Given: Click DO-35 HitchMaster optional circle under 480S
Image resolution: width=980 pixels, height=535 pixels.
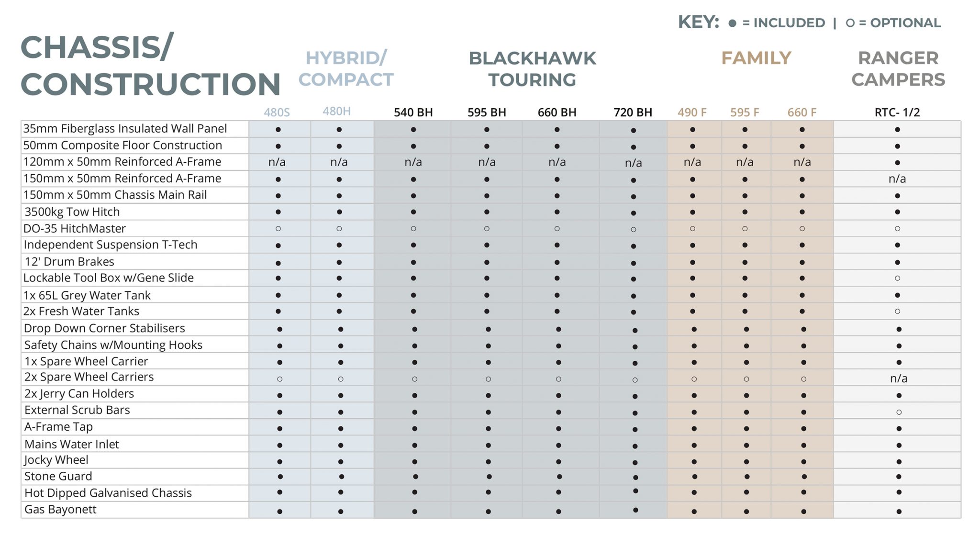Looking at the screenshot, I should 278,229.
